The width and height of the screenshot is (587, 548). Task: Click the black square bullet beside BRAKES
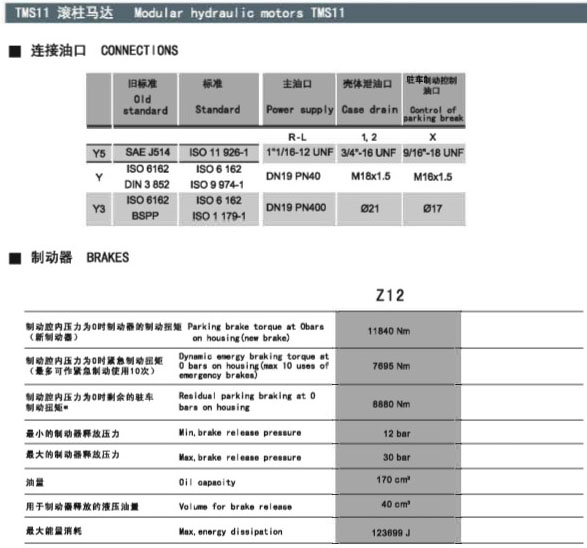(x=15, y=258)
